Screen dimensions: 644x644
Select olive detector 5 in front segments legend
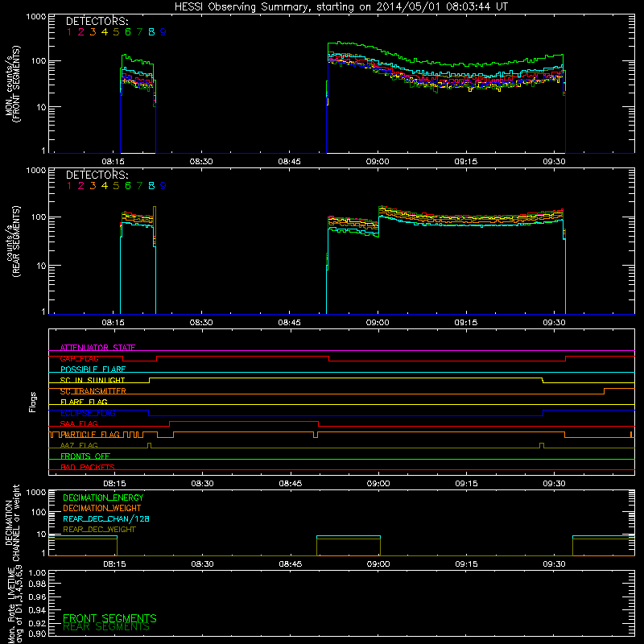[116, 32]
